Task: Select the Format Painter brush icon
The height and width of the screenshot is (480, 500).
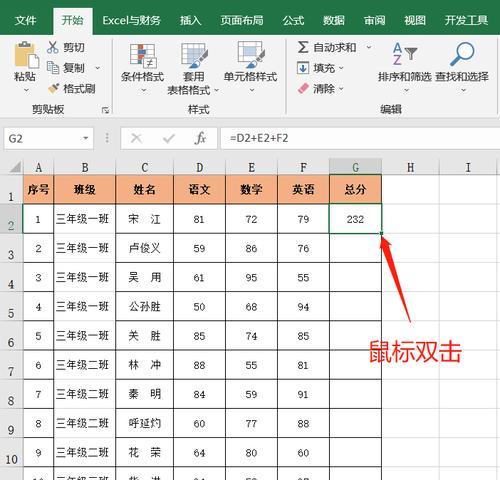Action: click(x=53, y=88)
